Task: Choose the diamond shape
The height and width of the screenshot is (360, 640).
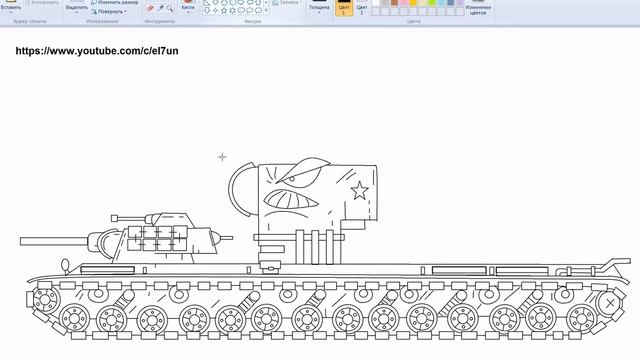Action: pos(216,2)
